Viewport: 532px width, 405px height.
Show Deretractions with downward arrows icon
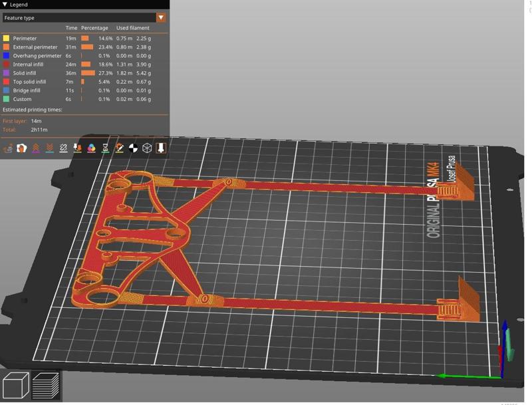coord(50,148)
